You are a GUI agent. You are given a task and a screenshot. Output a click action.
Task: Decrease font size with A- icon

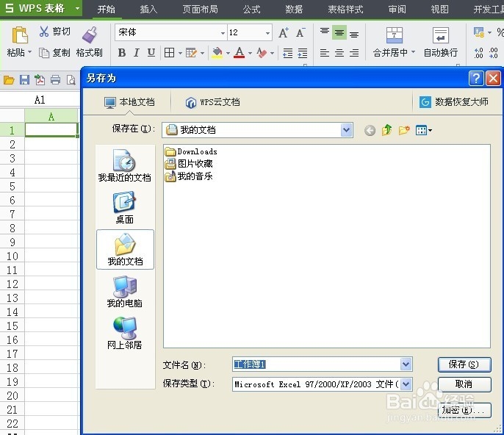tap(301, 32)
